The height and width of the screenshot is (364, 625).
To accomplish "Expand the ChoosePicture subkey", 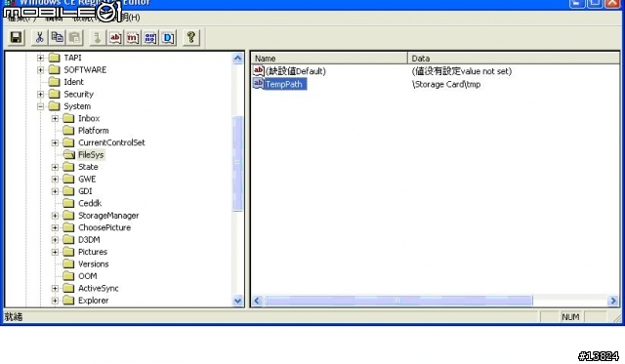I will [x=55, y=227].
